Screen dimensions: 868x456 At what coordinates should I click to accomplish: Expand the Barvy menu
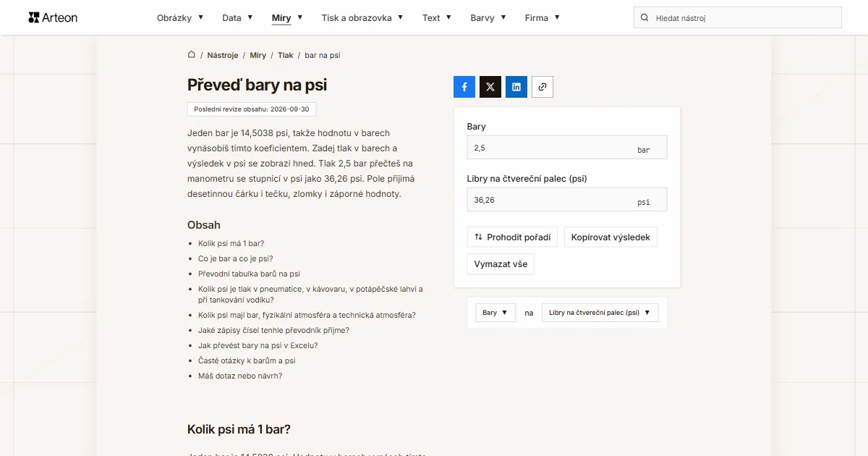488,17
